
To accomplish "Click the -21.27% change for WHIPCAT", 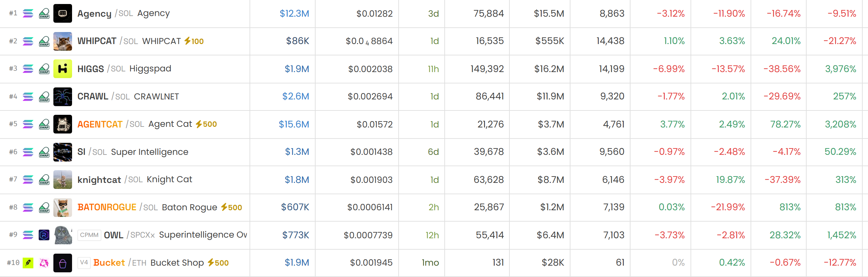I will [840, 41].
